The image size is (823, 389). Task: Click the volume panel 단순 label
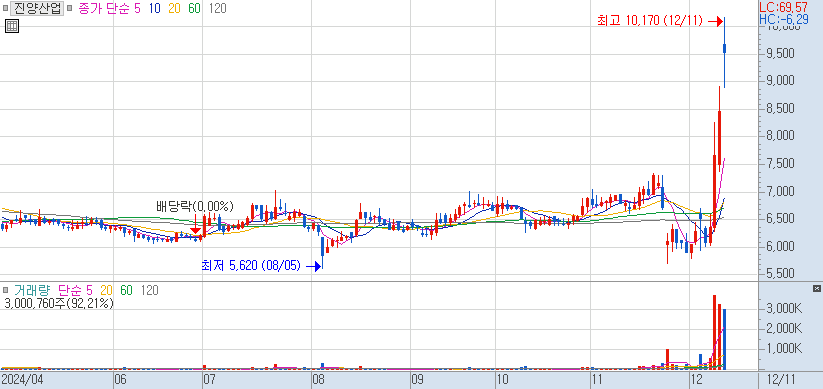pyautogui.click(x=70, y=290)
